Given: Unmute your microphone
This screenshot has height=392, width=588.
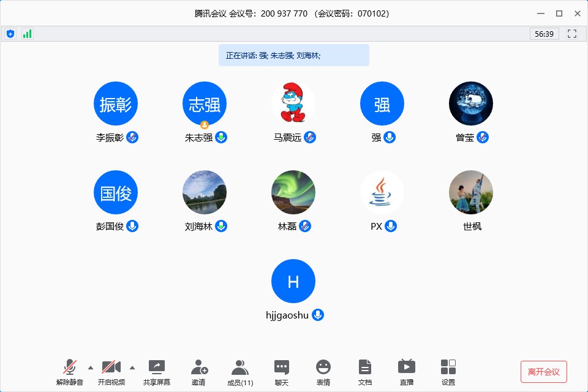Looking at the screenshot, I should [x=70, y=372].
